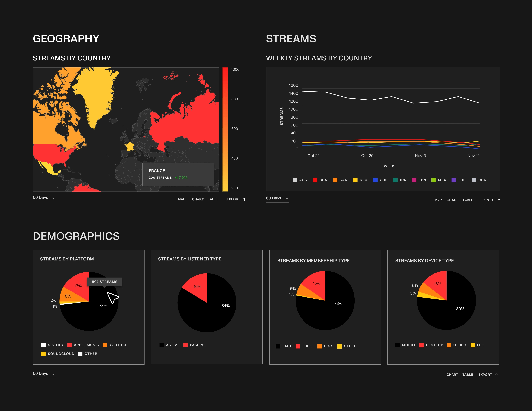
Task: Switch the geography view to TABLE
Action: tap(213, 199)
